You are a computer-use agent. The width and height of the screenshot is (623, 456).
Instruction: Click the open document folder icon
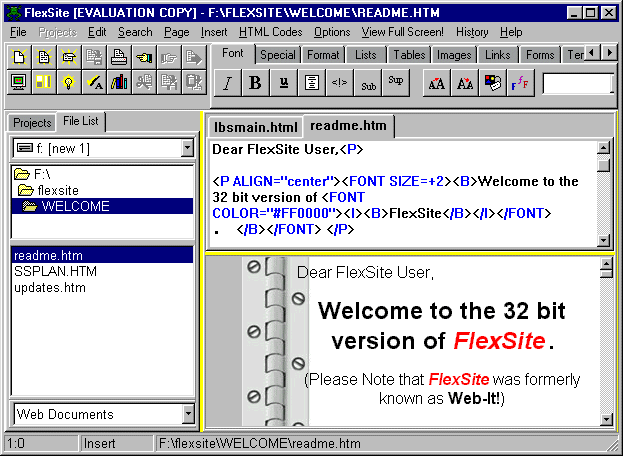pos(69,57)
